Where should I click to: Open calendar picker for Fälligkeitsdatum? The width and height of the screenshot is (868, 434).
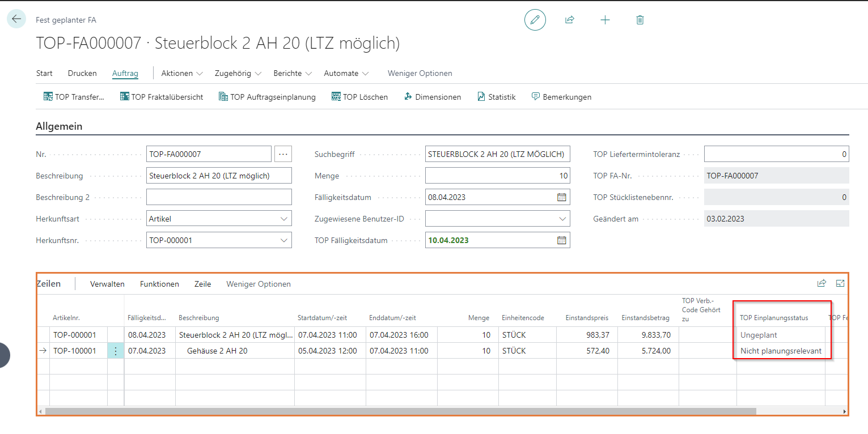click(561, 197)
